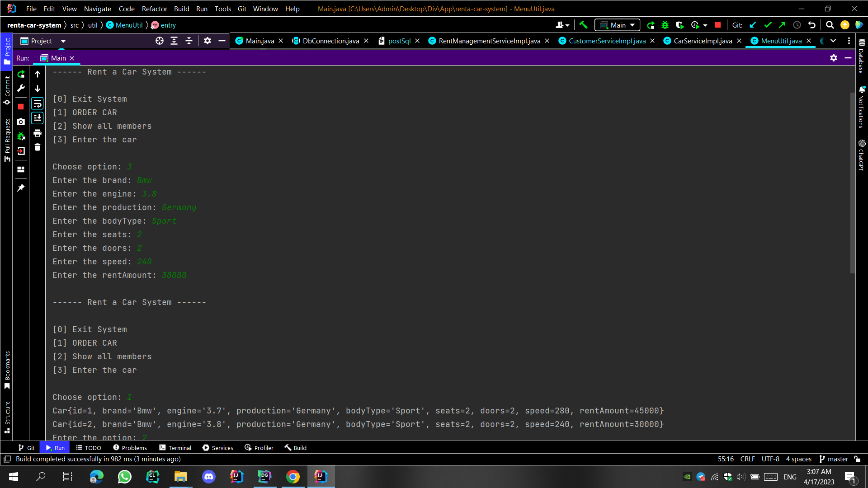Image resolution: width=868 pixels, height=488 pixels.
Task: Switch to the CarServiceImpl.java tab
Action: [x=703, y=41]
